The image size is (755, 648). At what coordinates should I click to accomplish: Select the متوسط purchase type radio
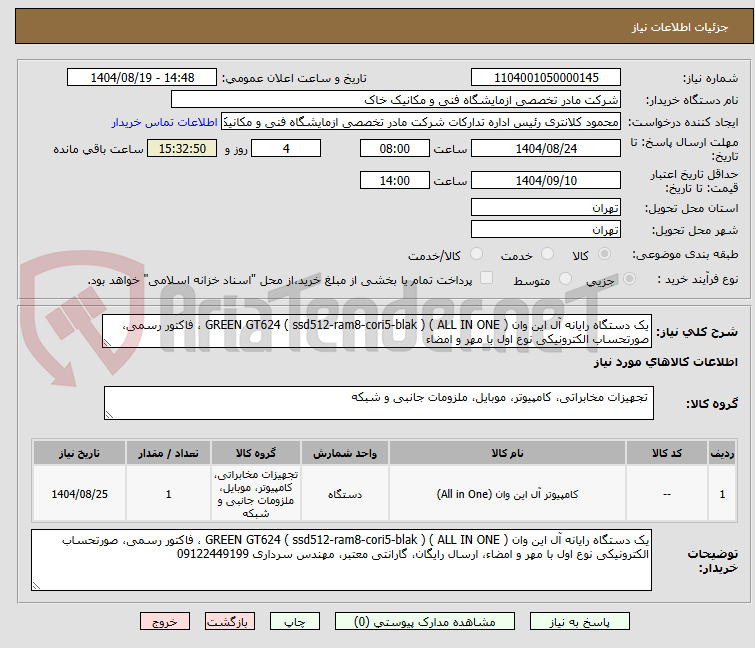(x=565, y=279)
